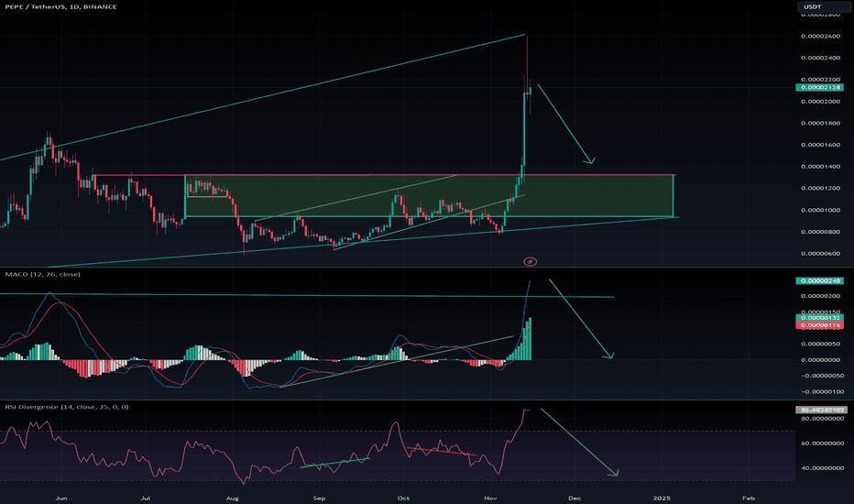The image size is (854, 504).
Task: Click the red signal label 0.00000116
Action: click(819, 325)
